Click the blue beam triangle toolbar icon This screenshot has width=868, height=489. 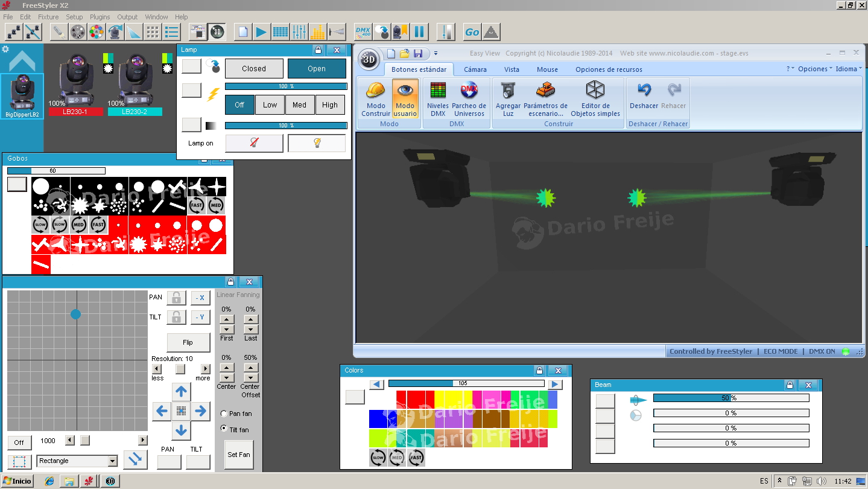pos(134,31)
